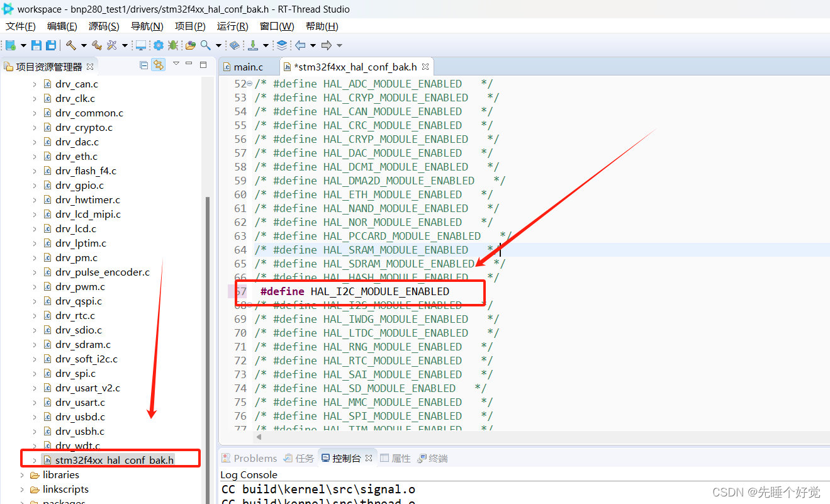Image resolution: width=830 pixels, height=504 pixels.
Task: Click the Search magnifier icon
Action: tap(206, 45)
